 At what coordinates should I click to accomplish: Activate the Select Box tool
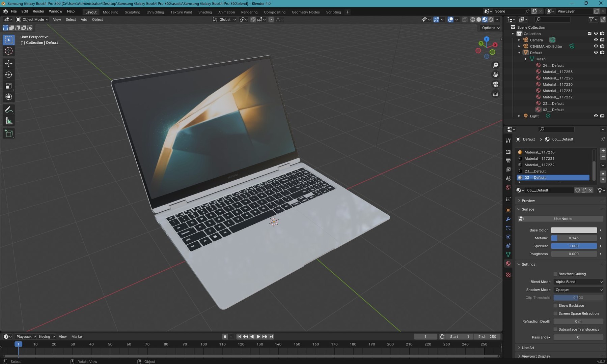point(9,40)
